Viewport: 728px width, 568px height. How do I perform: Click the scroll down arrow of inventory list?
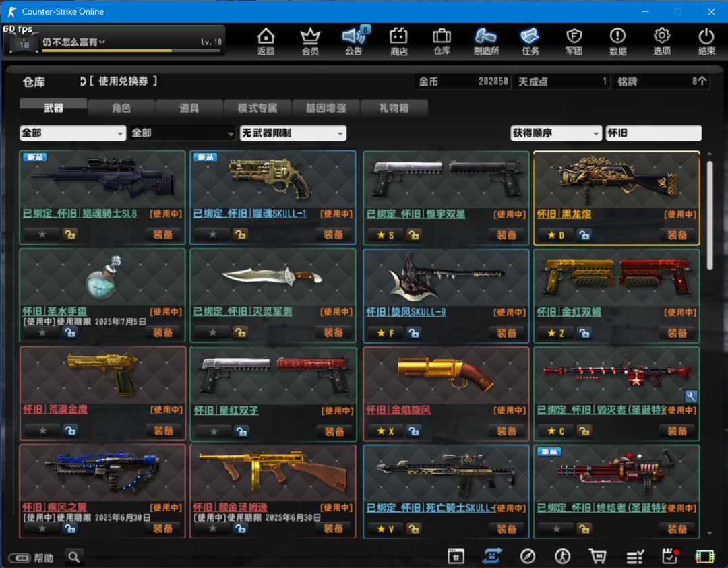pyautogui.click(x=709, y=533)
